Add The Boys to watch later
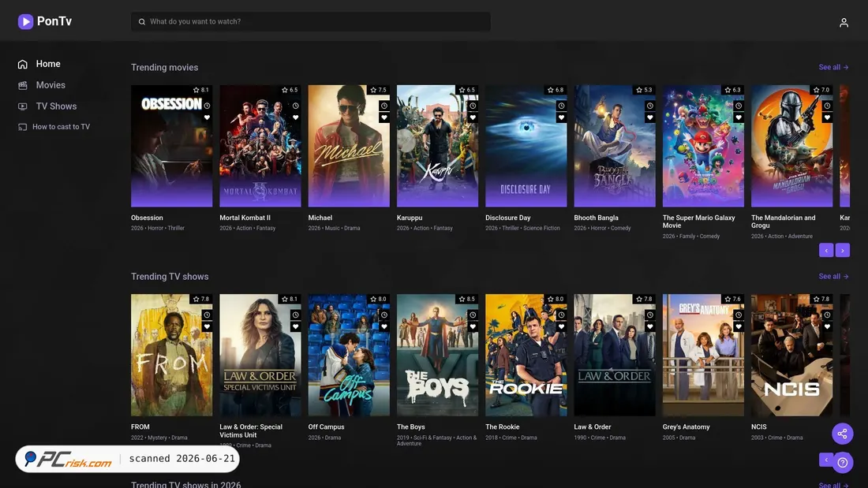 473,315
